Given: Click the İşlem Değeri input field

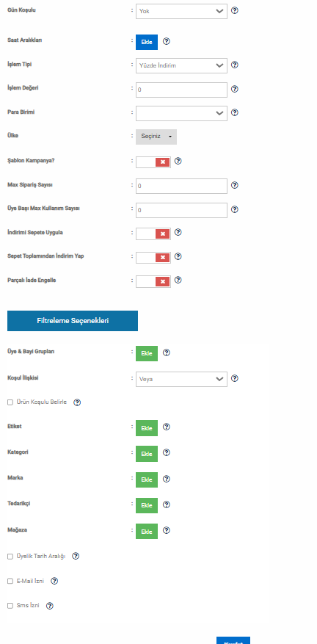Looking at the screenshot, I should coord(181,90).
